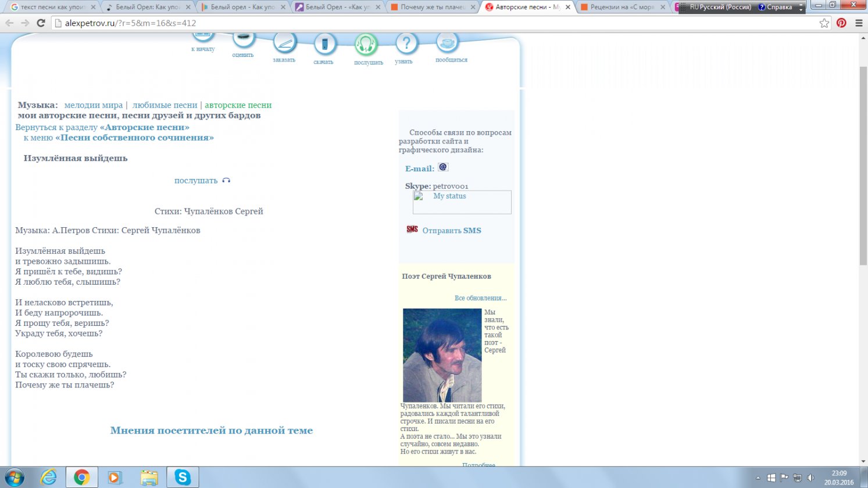
Task: Click the Action Center flag icon
Action: pyautogui.click(x=784, y=478)
